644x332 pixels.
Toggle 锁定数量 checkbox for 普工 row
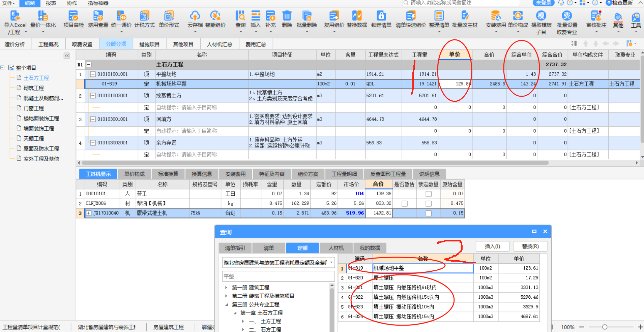[x=429, y=194]
